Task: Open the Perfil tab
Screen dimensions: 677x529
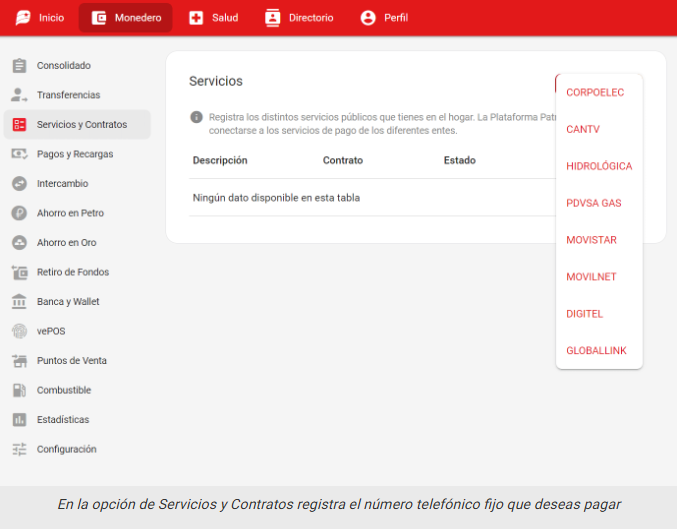Action: [x=384, y=18]
